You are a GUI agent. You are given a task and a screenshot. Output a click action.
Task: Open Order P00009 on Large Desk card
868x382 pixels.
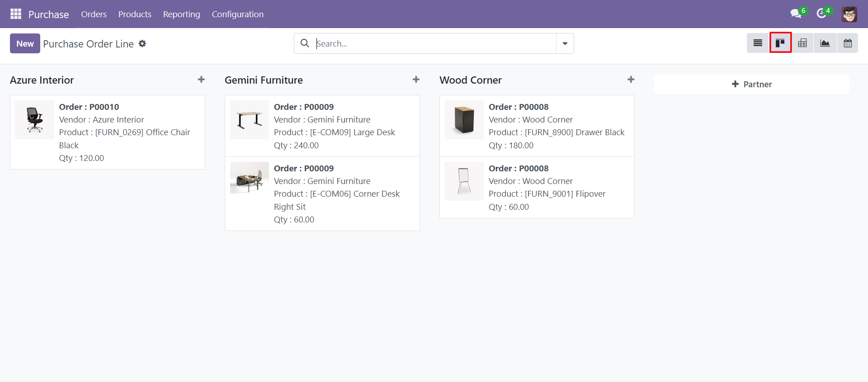[x=304, y=107]
